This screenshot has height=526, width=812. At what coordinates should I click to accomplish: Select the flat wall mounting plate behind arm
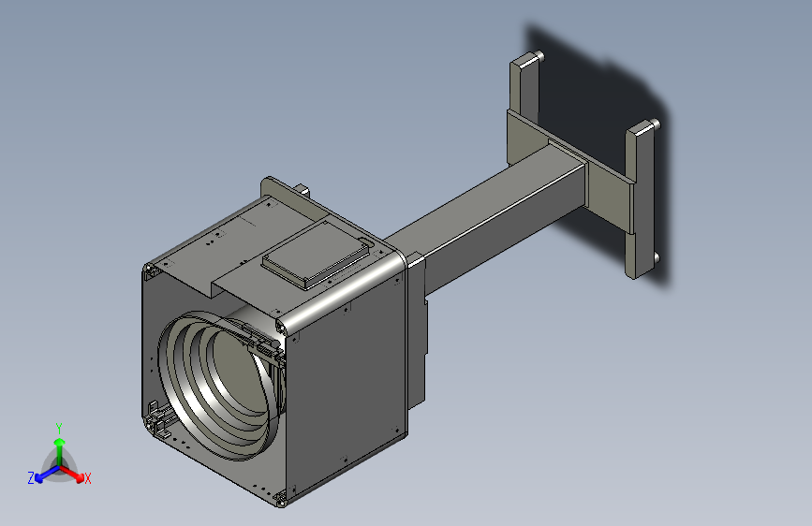click(x=572, y=171)
